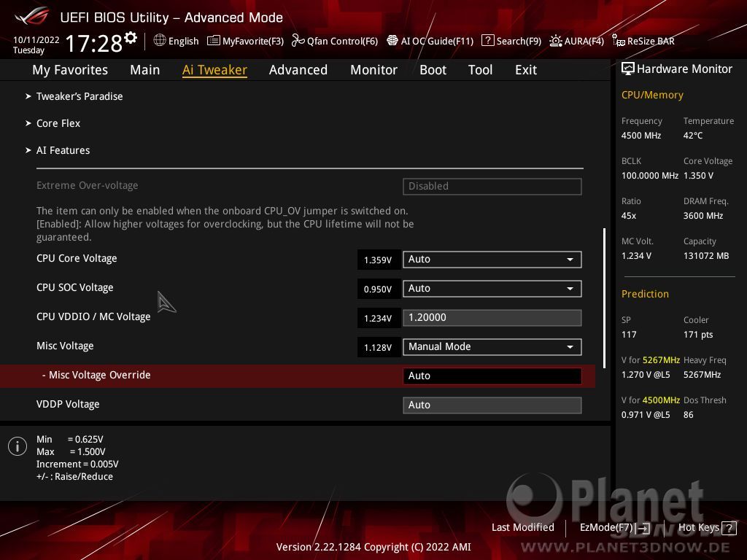Open Search(F9)
This screenshot has width=747, height=560.
(x=511, y=41)
